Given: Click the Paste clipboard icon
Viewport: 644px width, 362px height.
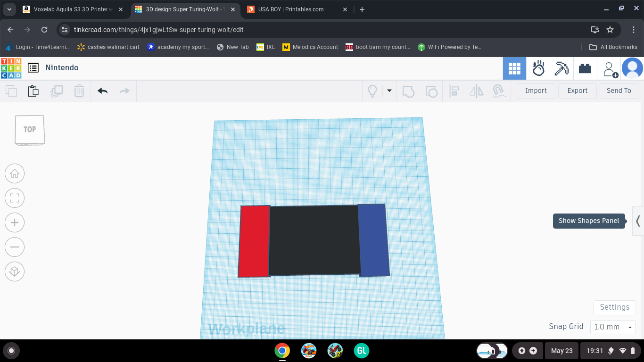Looking at the screenshot, I should [33, 91].
